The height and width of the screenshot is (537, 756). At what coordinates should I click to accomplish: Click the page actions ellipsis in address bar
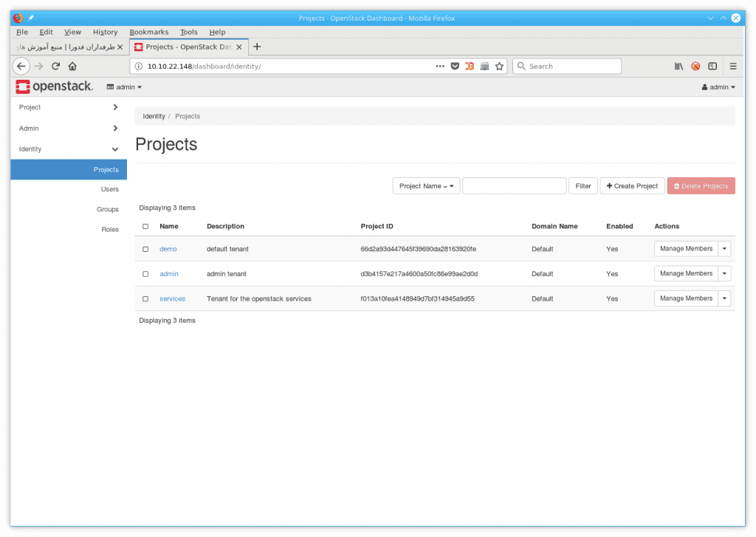click(x=440, y=66)
